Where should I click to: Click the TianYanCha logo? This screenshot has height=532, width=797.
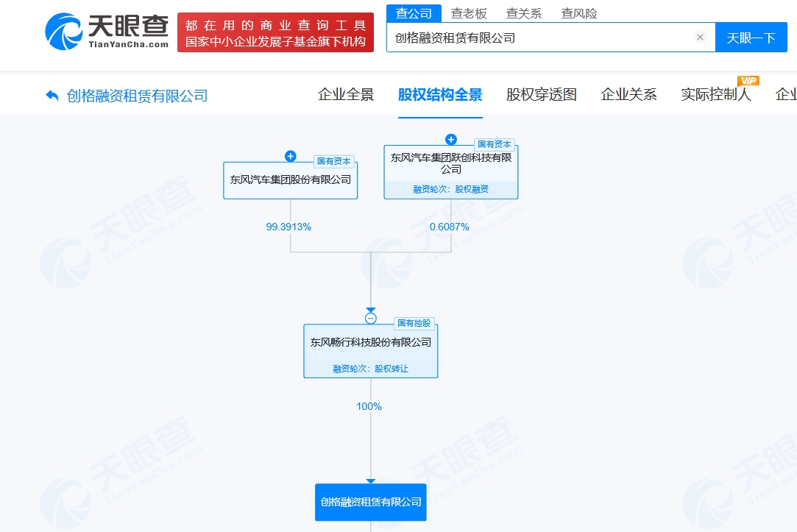[x=107, y=32]
